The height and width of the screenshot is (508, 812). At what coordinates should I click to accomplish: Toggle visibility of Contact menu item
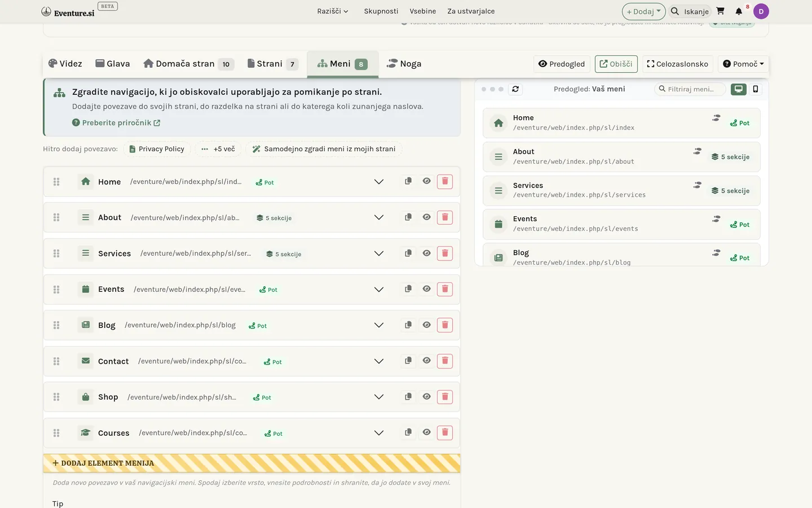[427, 361]
